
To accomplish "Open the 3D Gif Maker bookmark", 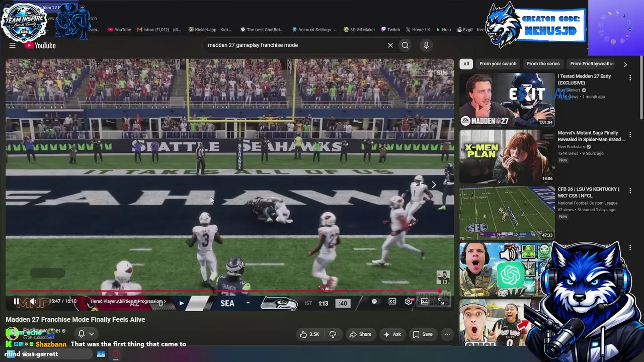I will pos(359,30).
